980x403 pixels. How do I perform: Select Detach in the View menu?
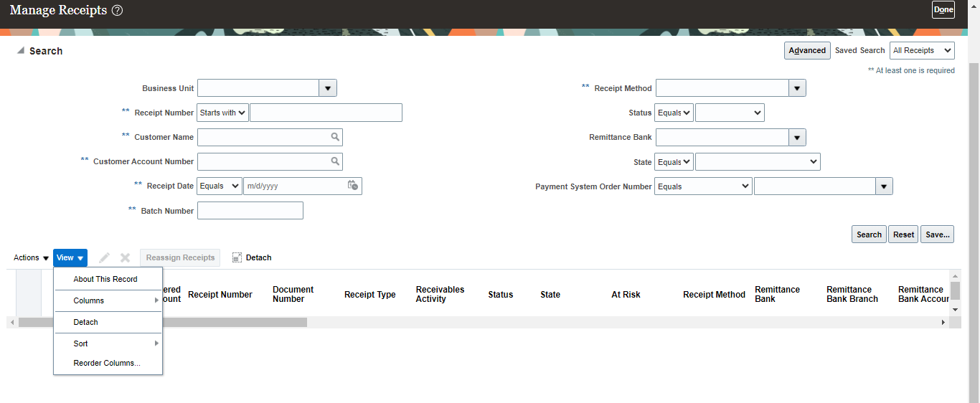tap(108, 322)
